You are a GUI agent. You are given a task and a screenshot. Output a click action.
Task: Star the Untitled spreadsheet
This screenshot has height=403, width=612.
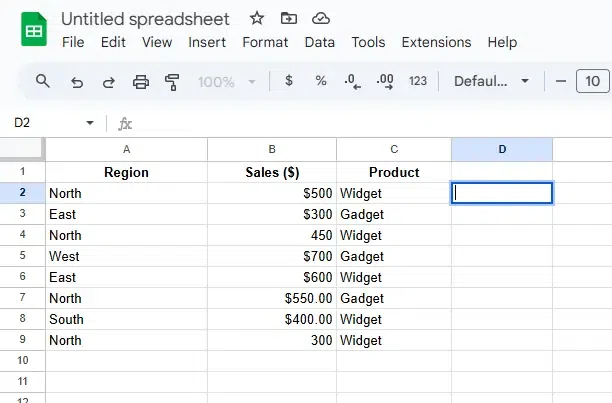click(x=257, y=19)
